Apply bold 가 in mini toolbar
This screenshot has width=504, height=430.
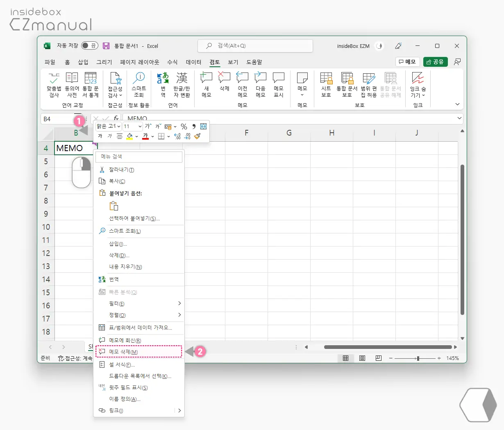(x=100, y=136)
